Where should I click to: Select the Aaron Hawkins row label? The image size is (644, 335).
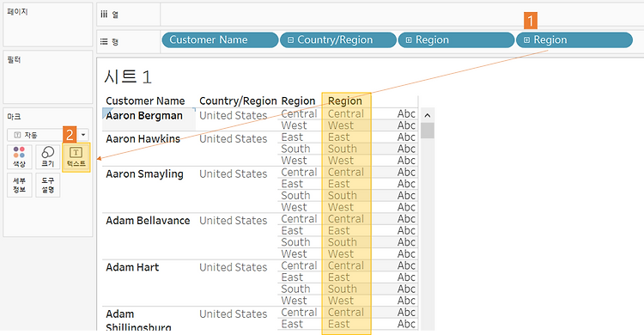click(x=143, y=139)
